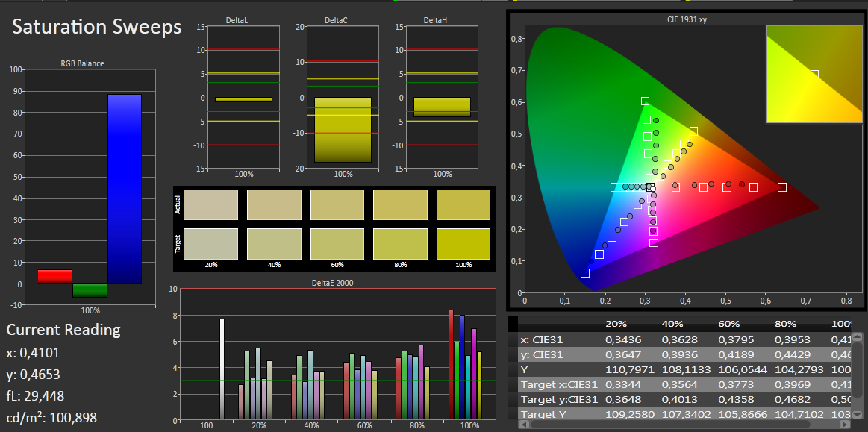868x432 pixels.
Task: Select the 80% Actual color swatch
Action: [x=400, y=204]
